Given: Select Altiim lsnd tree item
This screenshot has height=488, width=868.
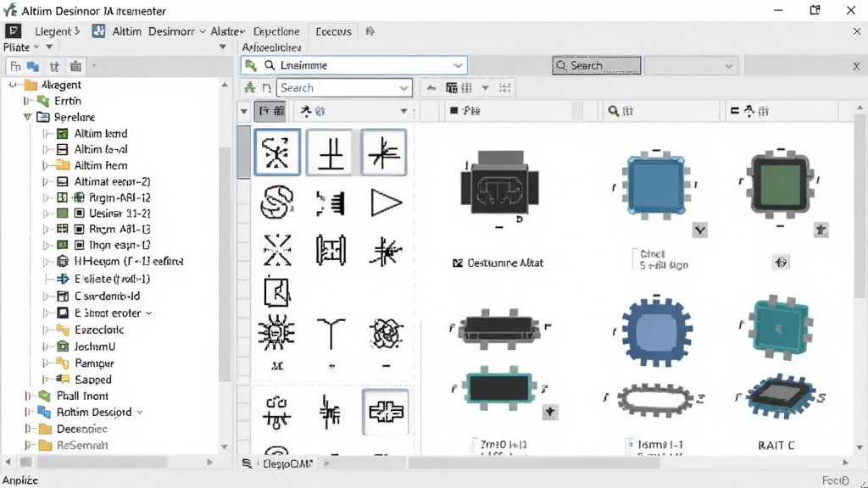Looking at the screenshot, I should pos(100,133).
